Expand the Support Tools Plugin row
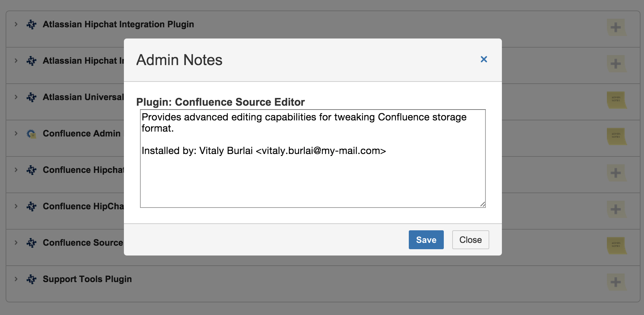This screenshot has width=644, height=315. pos(16,279)
